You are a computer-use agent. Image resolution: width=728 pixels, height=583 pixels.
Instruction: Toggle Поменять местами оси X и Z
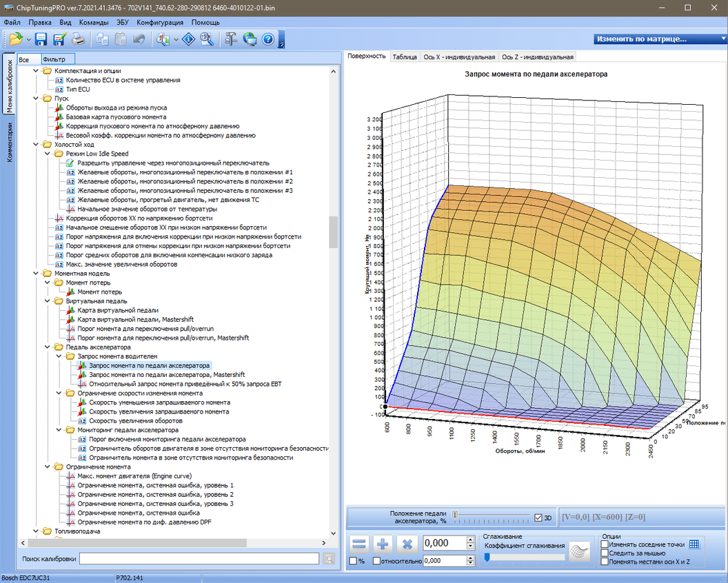click(605, 562)
